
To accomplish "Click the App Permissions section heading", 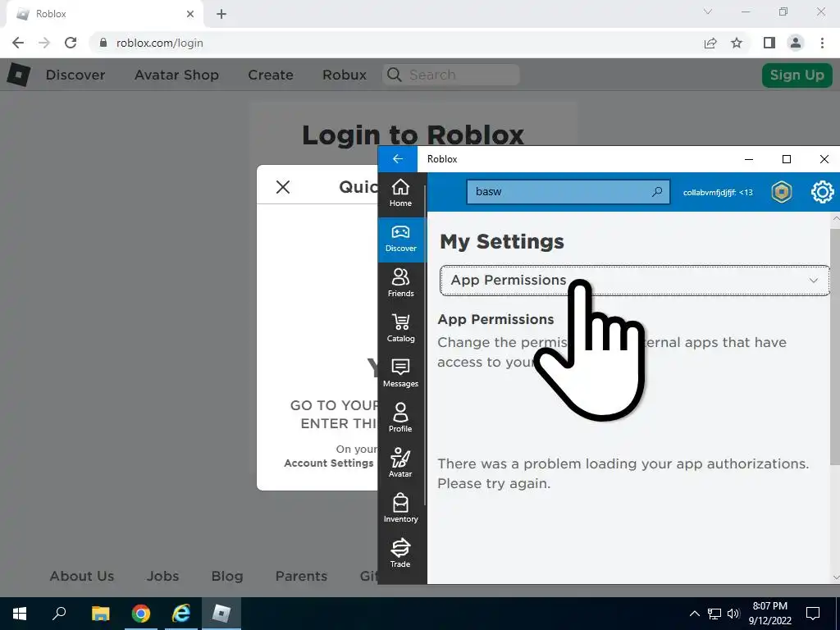I will [x=495, y=319].
